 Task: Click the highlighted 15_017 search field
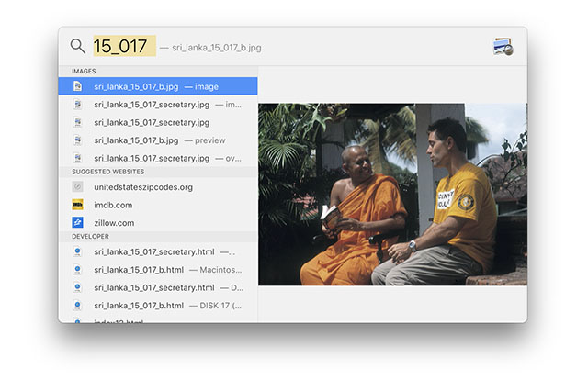point(125,46)
